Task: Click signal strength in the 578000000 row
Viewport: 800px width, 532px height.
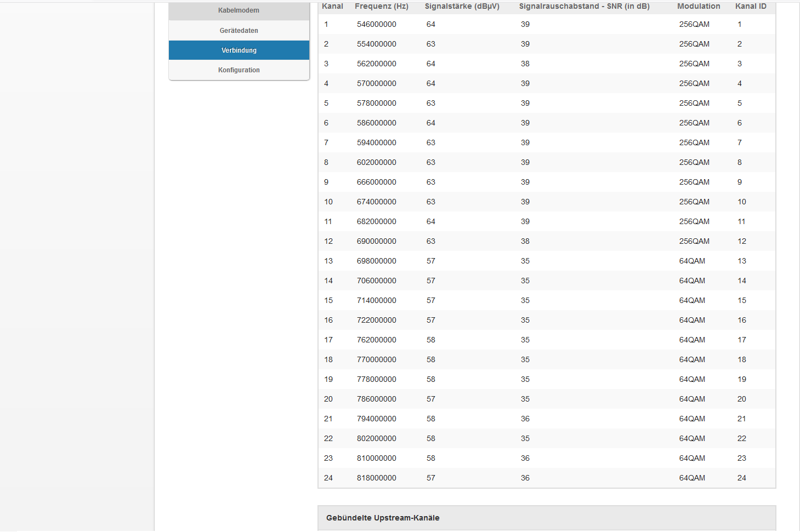Action: pos(431,103)
